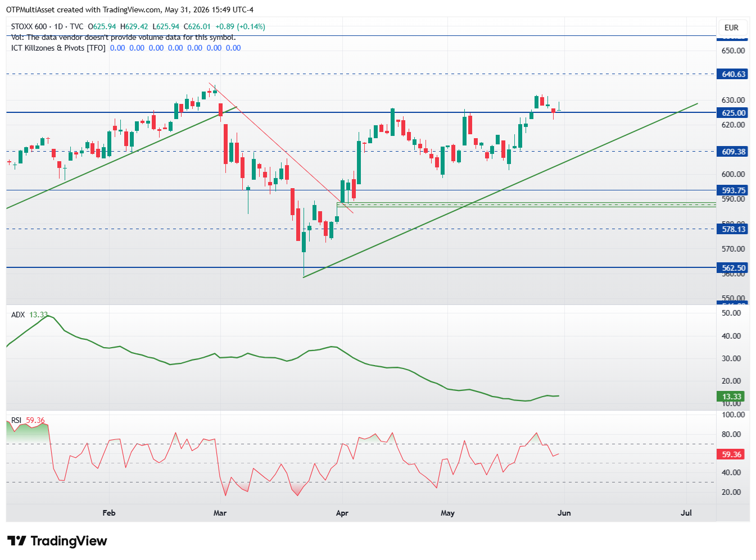Image resolution: width=756 pixels, height=560 pixels.
Task: Click the ADX 13.33 value badge
Action: click(x=732, y=397)
